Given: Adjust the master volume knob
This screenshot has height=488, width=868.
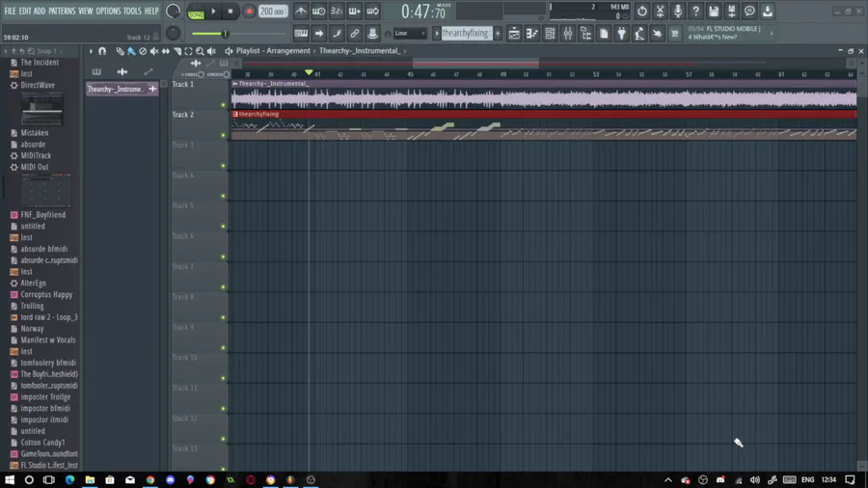Looking at the screenshot, I should click(173, 11).
